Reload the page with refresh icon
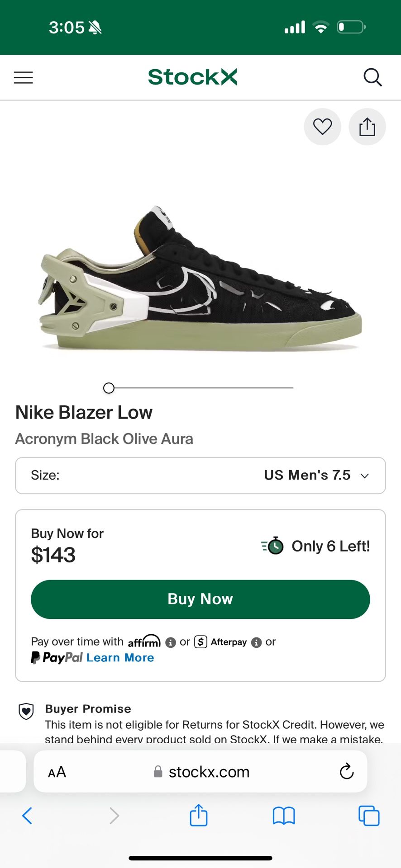Viewport: 401px width, 868px height. pyautogui.click(x=346, y=771)
